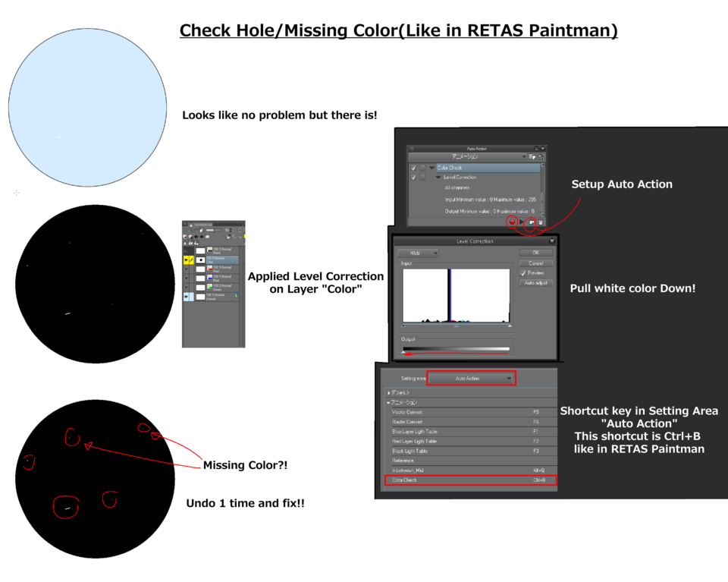Click the trash icon in Auto Action panel

click(x=541, y=222)
